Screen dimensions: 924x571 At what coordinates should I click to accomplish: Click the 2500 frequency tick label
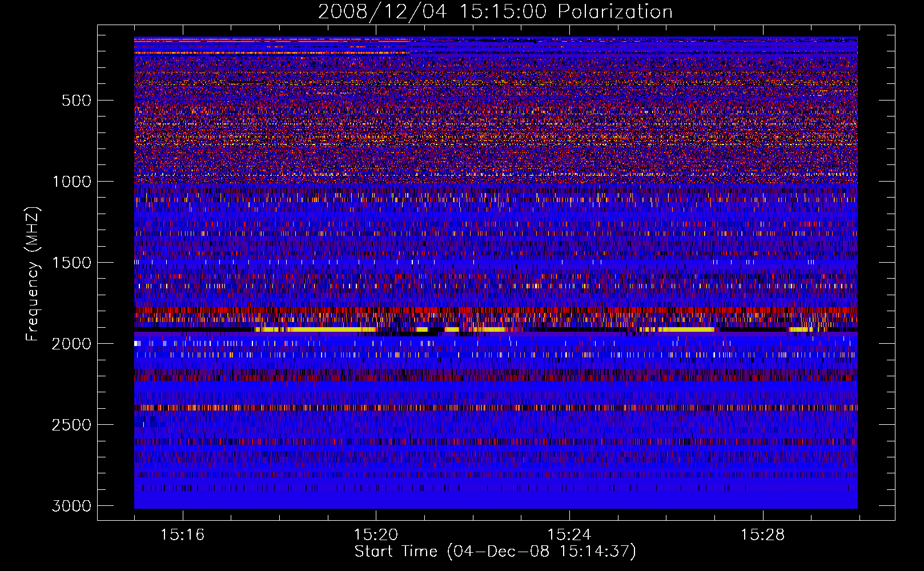tap(71, 425)
